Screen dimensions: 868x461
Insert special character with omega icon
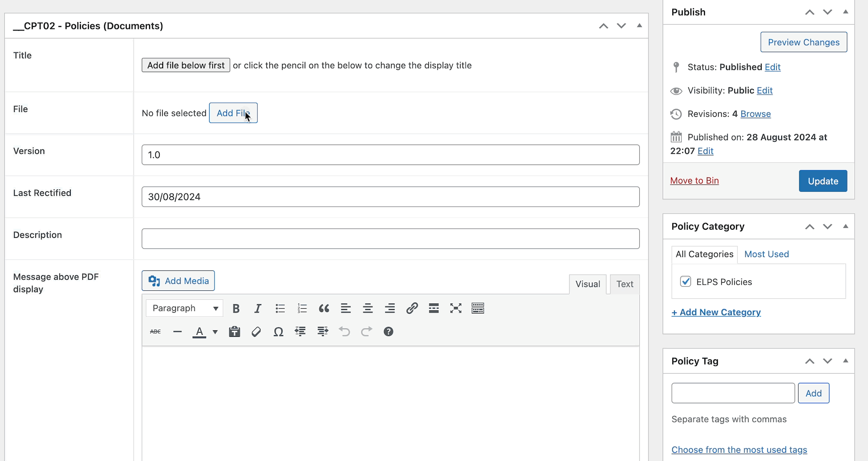pyautogui.click(x=278, y=332)
